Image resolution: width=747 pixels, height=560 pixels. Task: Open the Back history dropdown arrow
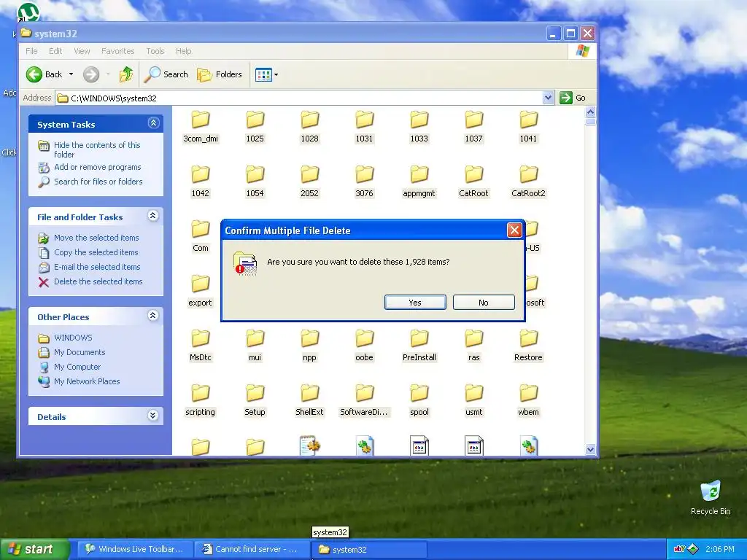coord(71,74)
